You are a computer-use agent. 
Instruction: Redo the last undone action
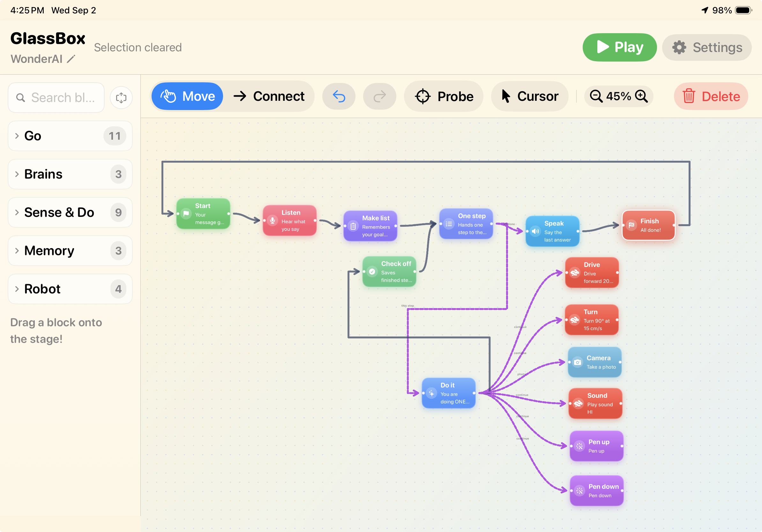click(380, 97)
